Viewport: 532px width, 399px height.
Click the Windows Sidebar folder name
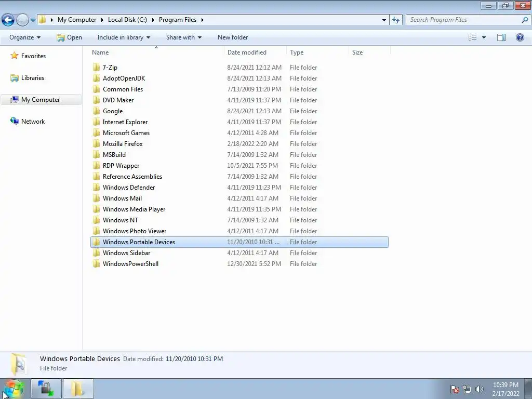click(x=126, y=253)
